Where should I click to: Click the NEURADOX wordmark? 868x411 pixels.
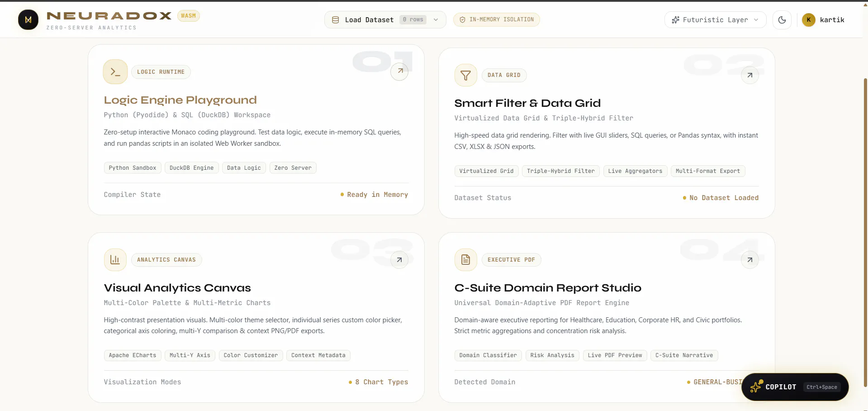[109, 16]
